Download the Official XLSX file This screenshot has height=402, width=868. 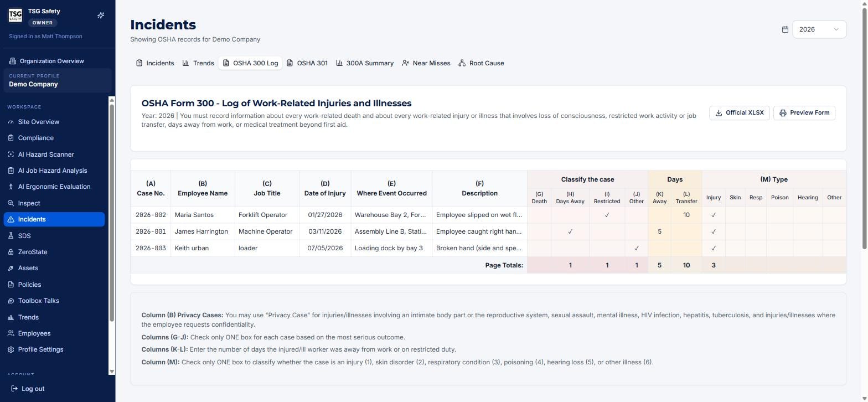tap(739, 113)
